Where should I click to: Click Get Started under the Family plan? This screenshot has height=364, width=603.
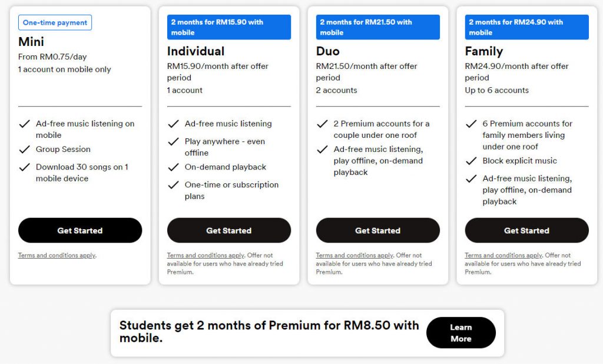(x=526, y=230)
